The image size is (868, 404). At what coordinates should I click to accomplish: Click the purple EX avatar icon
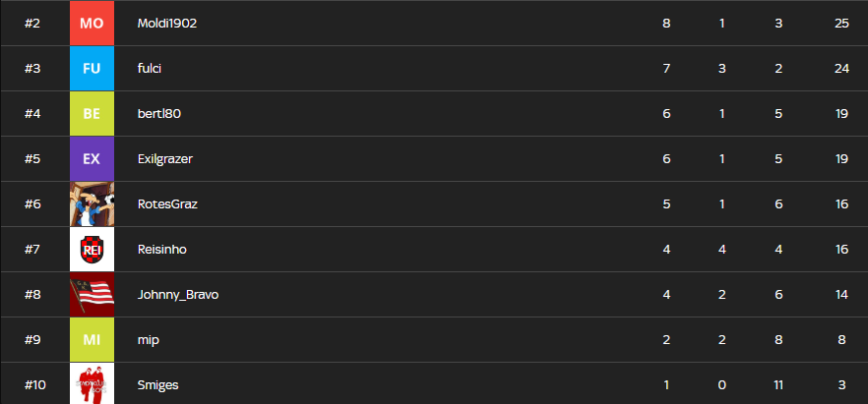[x=92, y=158]
